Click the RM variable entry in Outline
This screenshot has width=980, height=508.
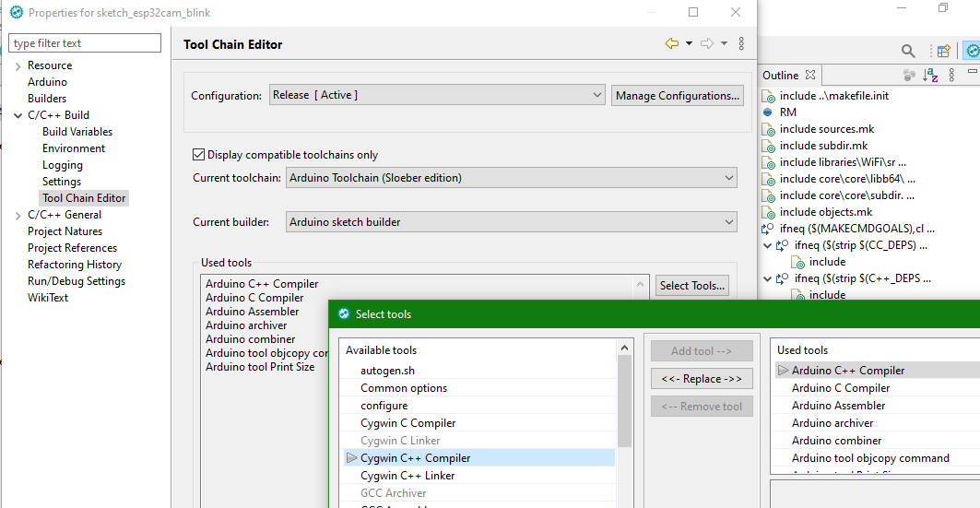pos(787,112)
